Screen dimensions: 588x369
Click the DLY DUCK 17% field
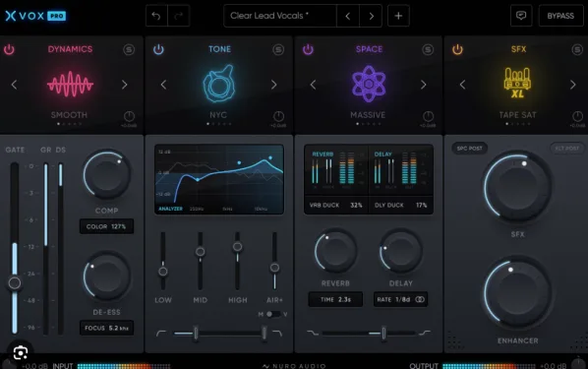pos(401,205)
